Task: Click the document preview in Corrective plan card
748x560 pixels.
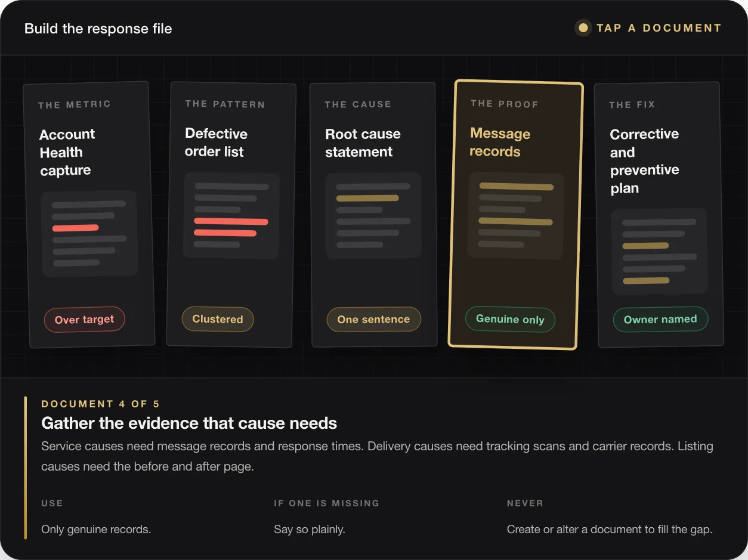Action: [659, 252]
